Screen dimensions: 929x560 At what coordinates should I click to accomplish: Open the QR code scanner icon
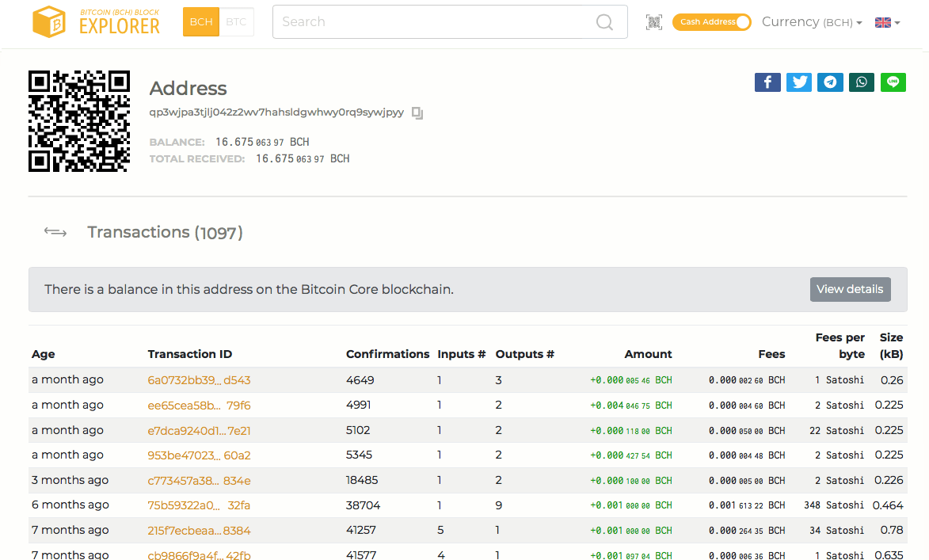click(x=654, y=21)
